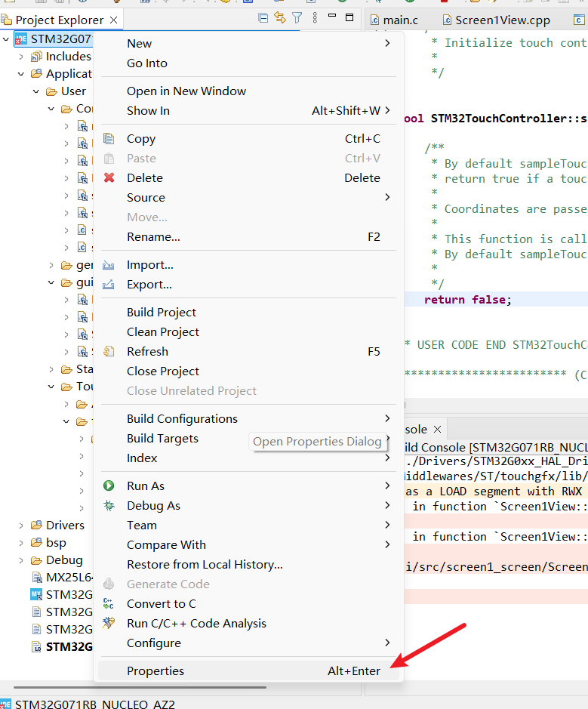Choose Properties from context menu

click(248, 671)
